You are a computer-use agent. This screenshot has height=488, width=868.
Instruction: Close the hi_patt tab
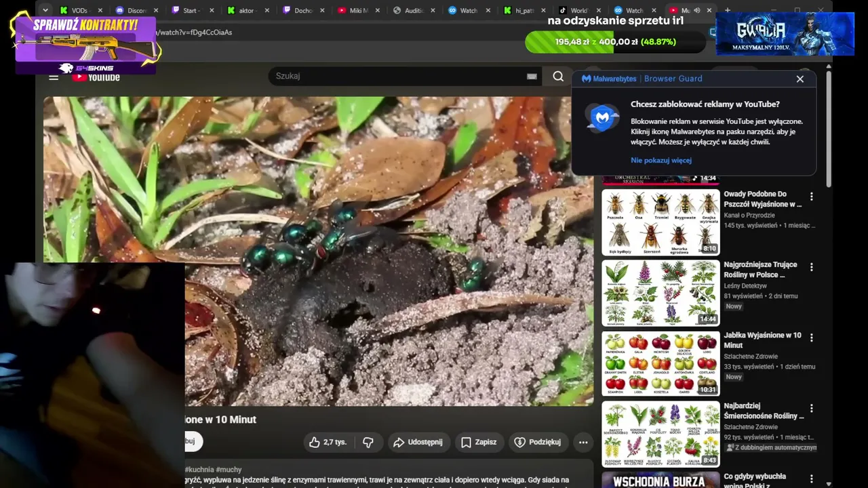tap(543, 11)
